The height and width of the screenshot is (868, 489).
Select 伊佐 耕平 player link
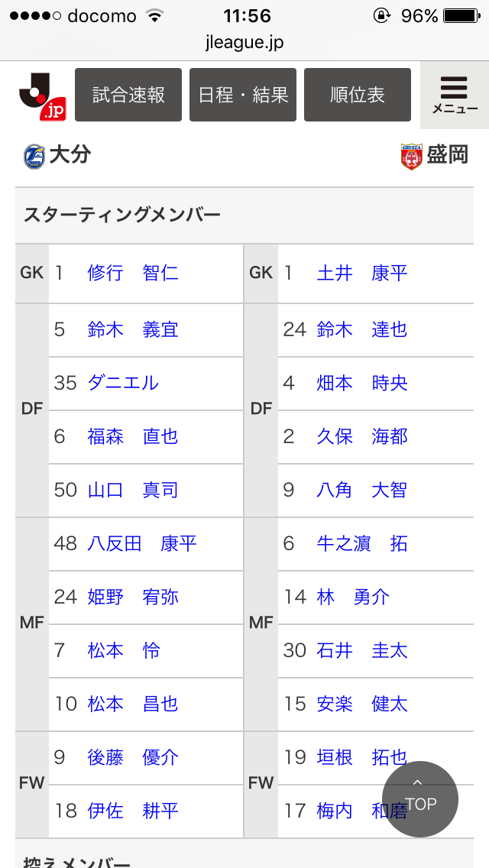133,811
